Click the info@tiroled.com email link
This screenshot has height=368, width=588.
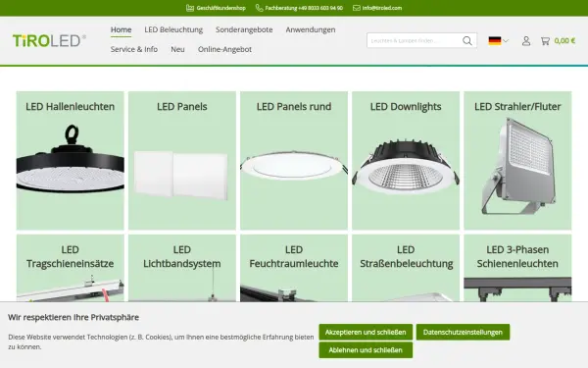click(382, 8)
